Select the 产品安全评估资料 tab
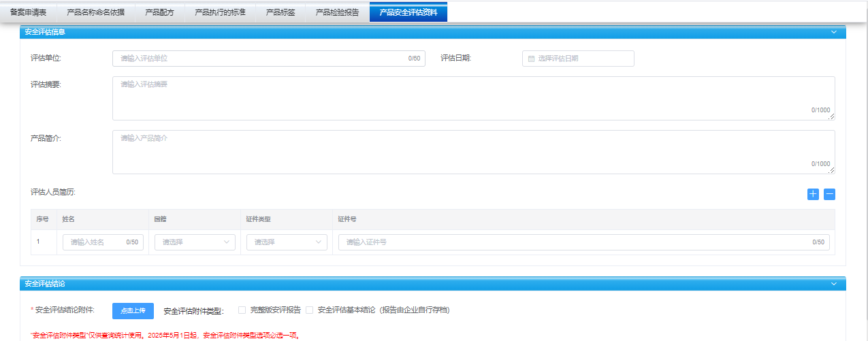The height and width of the screenshot is (341, 868). tap(408, 12)
